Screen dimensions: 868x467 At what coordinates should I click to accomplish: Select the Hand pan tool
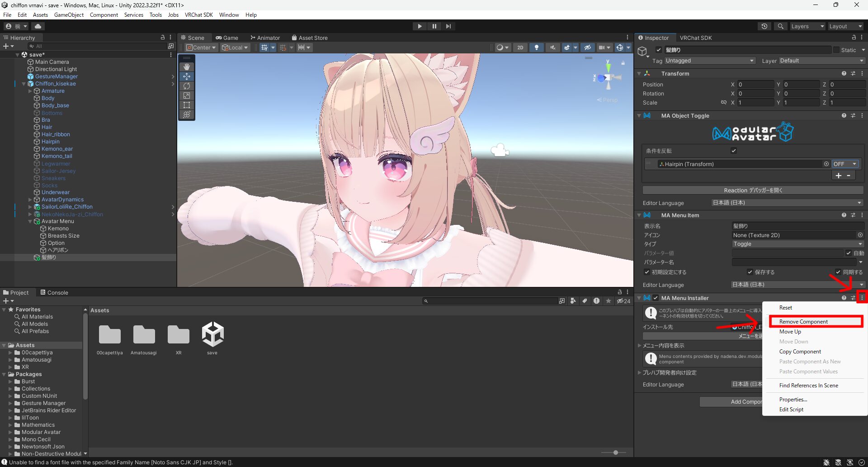click(x=187, y=67)
